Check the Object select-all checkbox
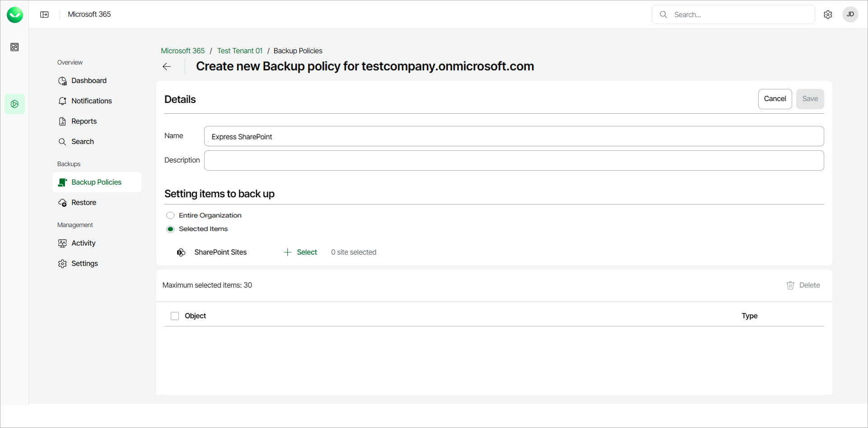The height and width of the screenshot is (428, 868). coord(175,316)
